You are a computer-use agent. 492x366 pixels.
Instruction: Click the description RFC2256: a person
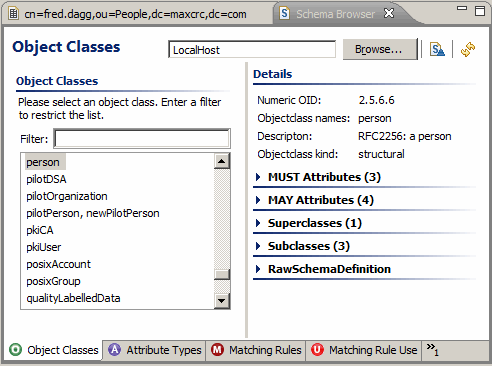405,136
